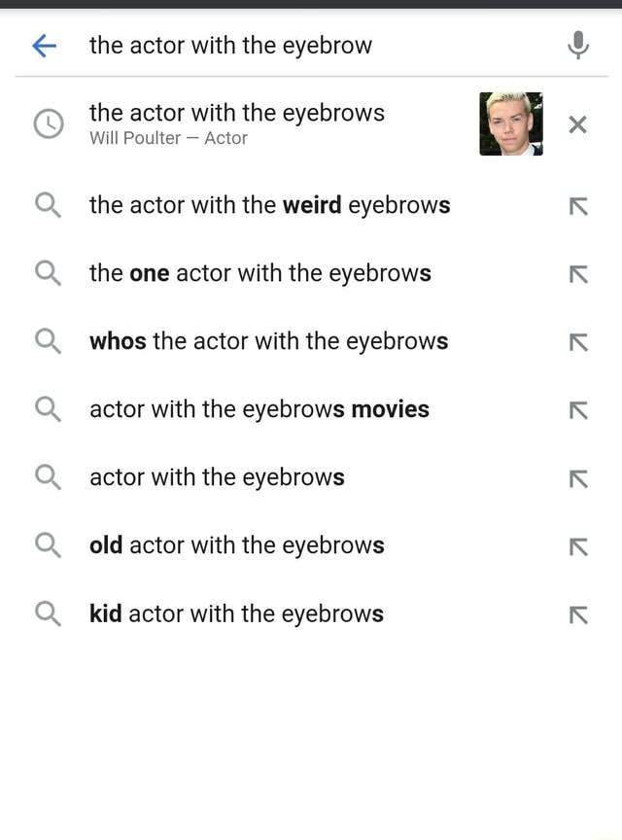Insert 'kid actor with the eyebrows' with its arrow

(x=578, y=613)
